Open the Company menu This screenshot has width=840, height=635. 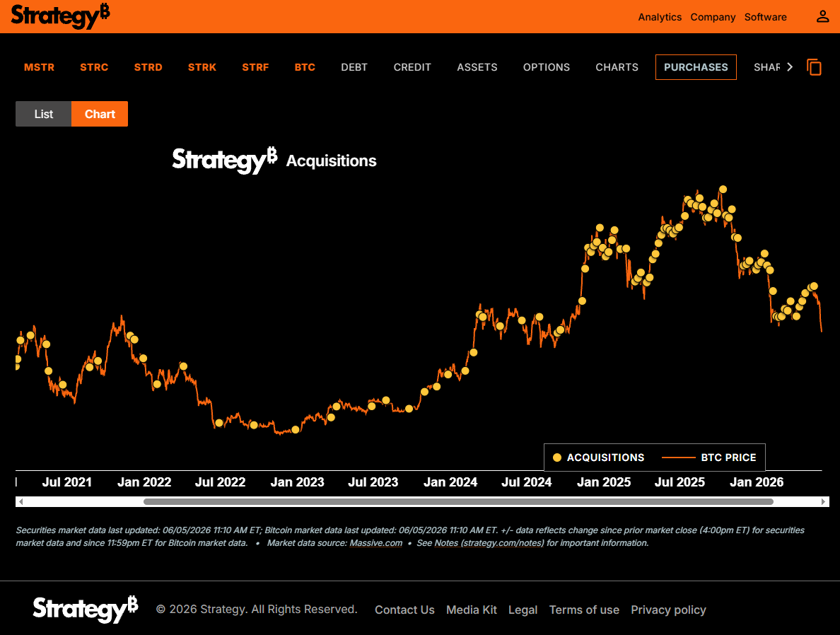713,17
